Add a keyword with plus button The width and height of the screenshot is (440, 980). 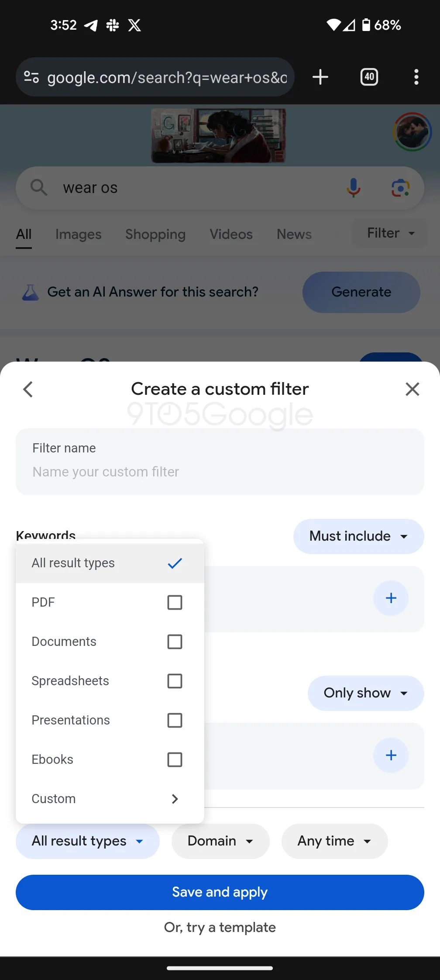click(391, 598)
